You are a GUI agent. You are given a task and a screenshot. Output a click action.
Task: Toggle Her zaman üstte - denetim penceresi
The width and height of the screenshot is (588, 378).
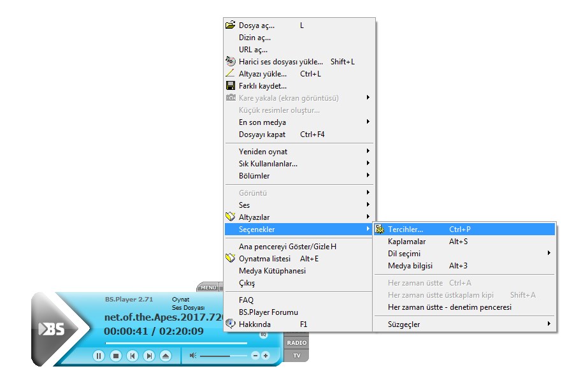(449, 307)
